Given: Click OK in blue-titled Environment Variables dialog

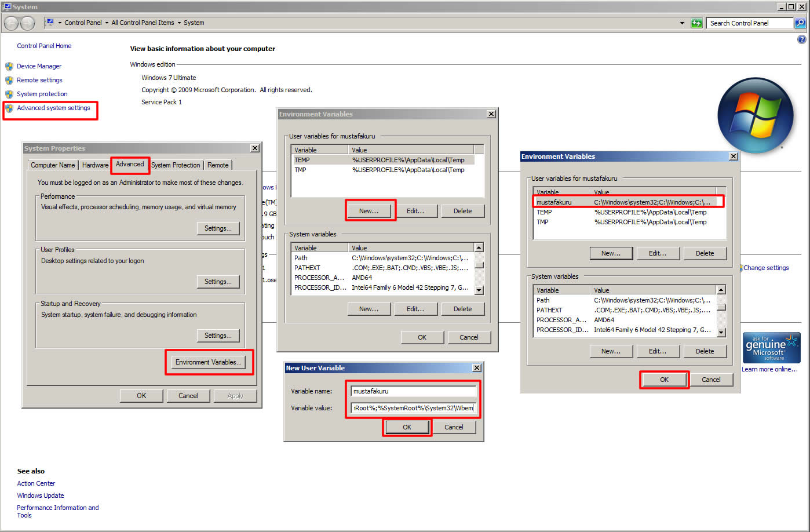Looking at the screenshot, I should point(665,380).
